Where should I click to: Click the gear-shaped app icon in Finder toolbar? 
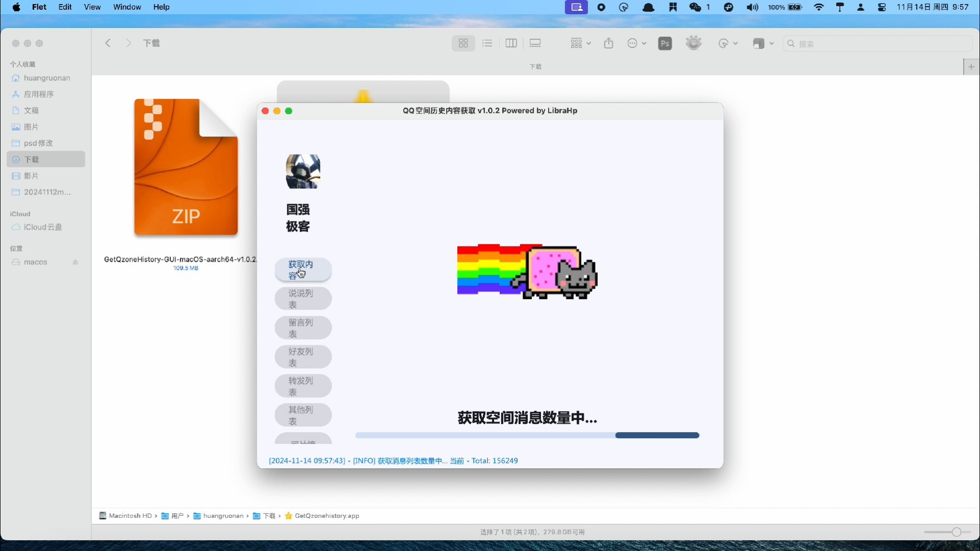click(x=694, y=43)
